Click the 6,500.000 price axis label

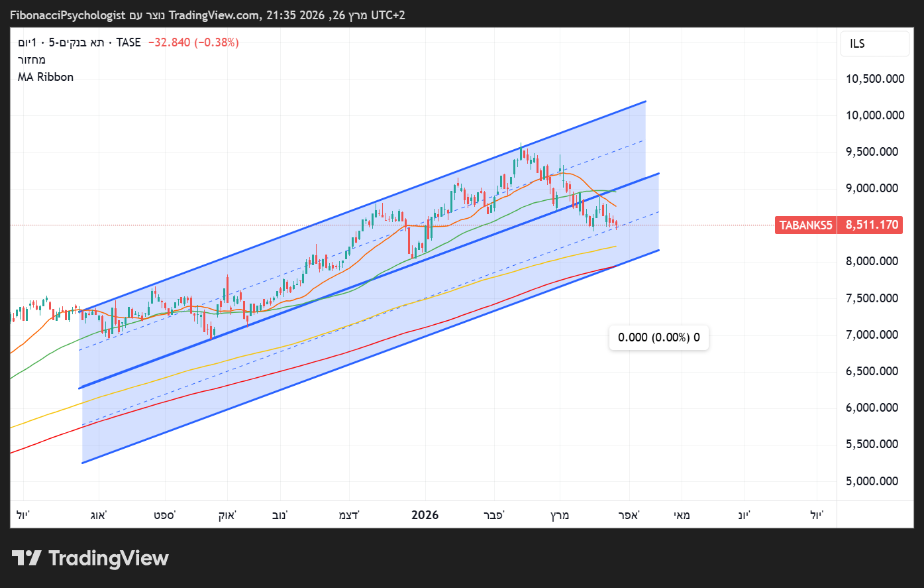pos(872,371)
